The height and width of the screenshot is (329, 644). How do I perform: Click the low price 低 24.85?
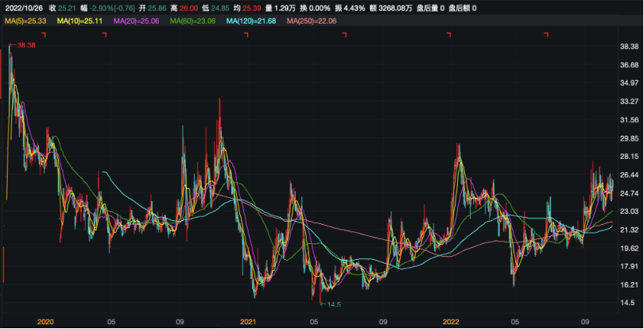[x=216, y=8]
